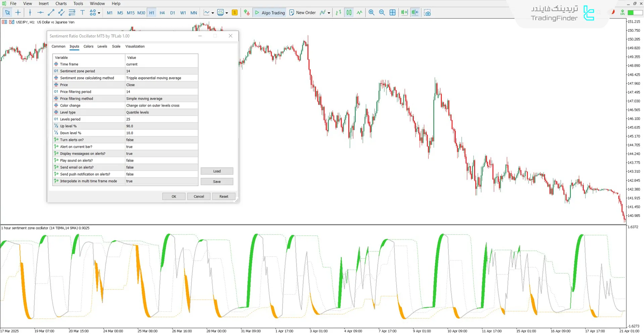Click the OK button in dialog
Image resolution: width=644 pixels, height=334 pixels.
(174, 197)
